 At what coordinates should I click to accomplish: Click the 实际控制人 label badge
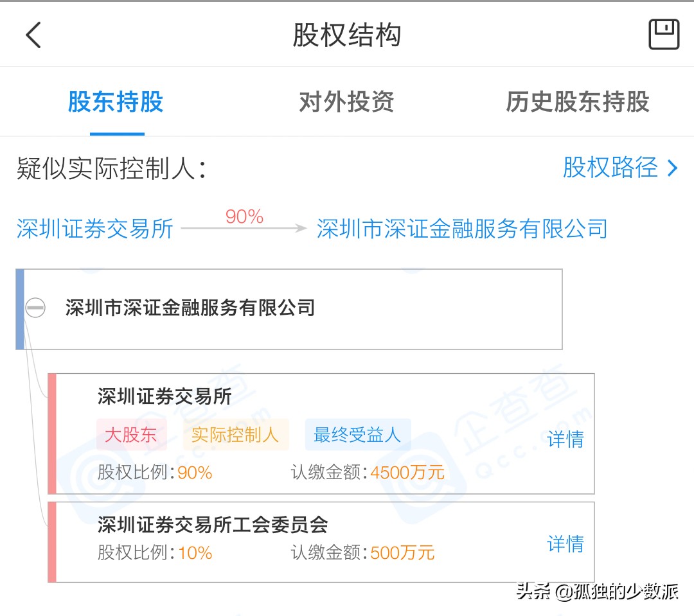(236, 435)
